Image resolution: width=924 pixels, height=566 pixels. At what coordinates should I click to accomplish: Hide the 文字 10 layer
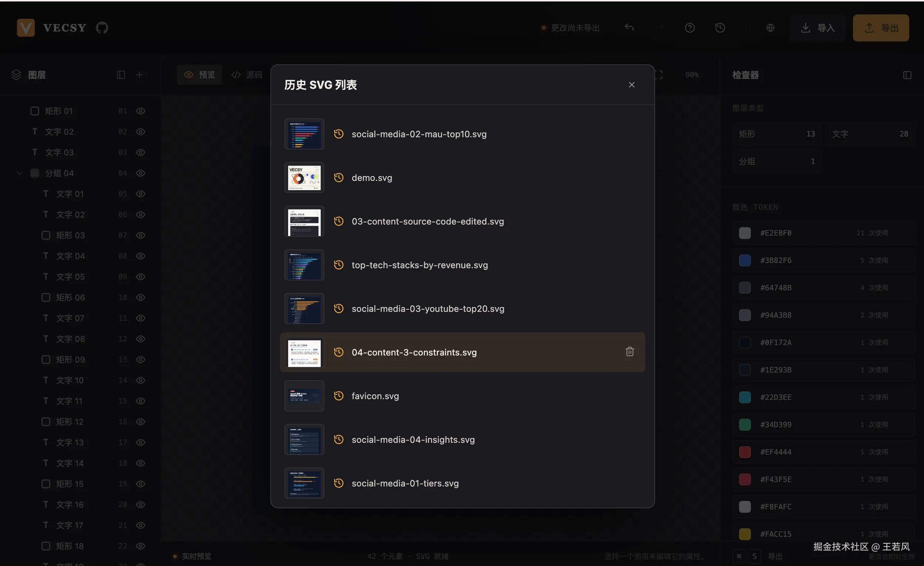[x=140, y=380]
